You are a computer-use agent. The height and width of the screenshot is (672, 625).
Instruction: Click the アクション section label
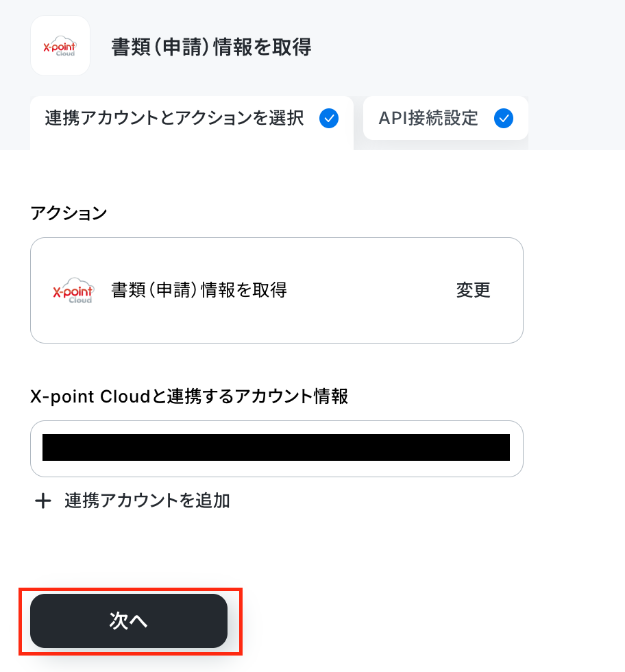click(69, 213)
